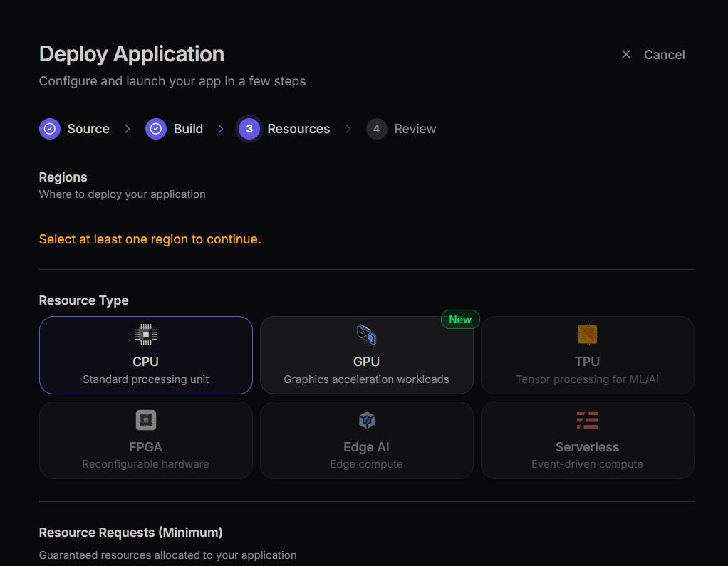Click the New badge on GPU

[460, 319]
